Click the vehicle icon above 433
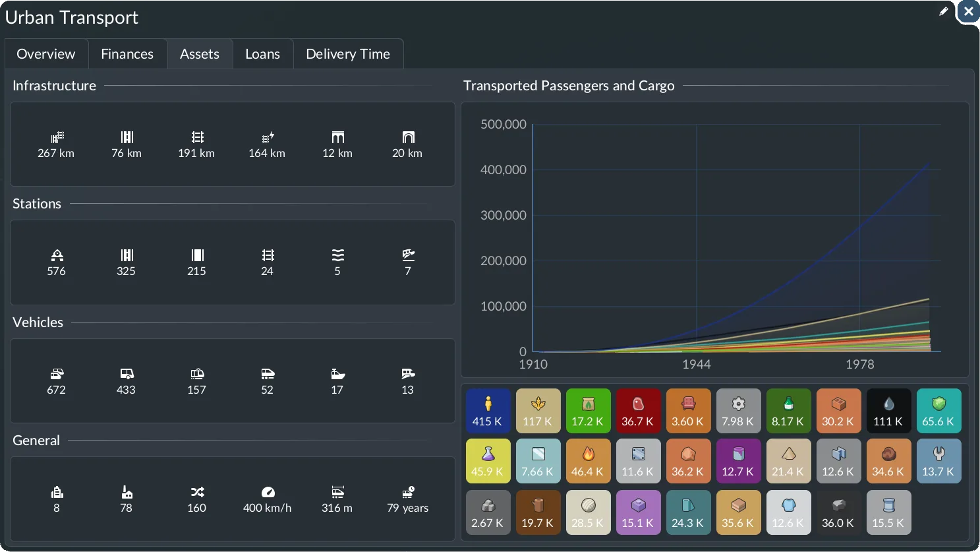The image size is (980, 552). pyautogui.click(x=127, y=374)
